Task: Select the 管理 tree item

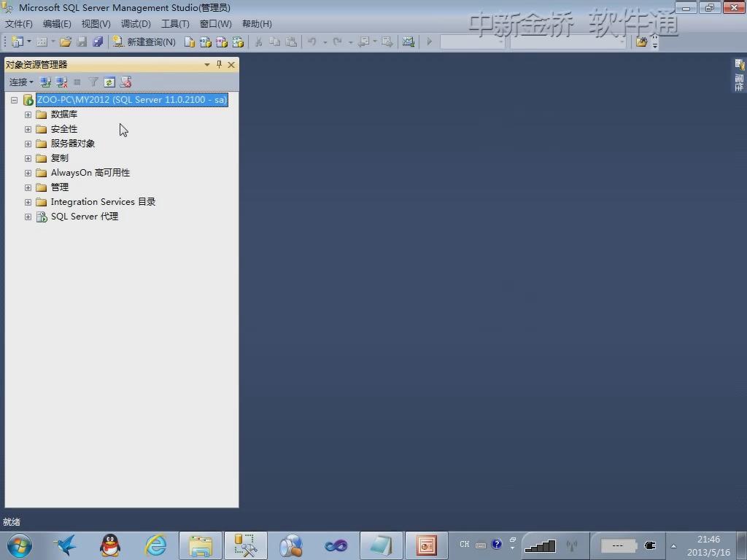Action: [60, 187]
